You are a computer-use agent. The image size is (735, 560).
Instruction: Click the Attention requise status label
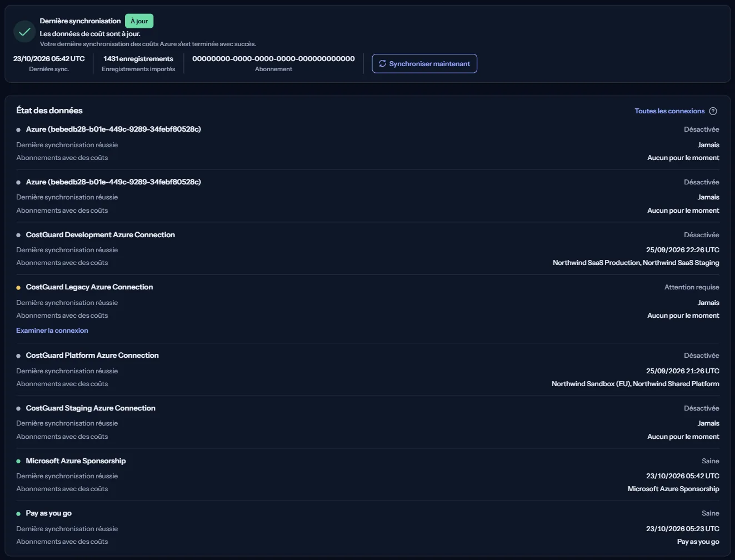coord(692,287)
